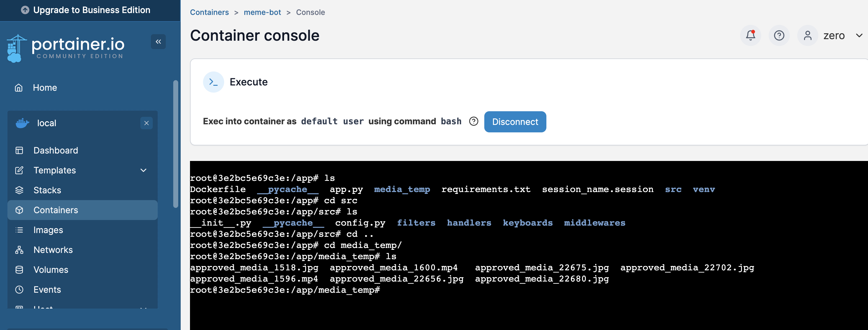
Task: Collapse the sidebar with double chevron
Action: tap(158, 42)
